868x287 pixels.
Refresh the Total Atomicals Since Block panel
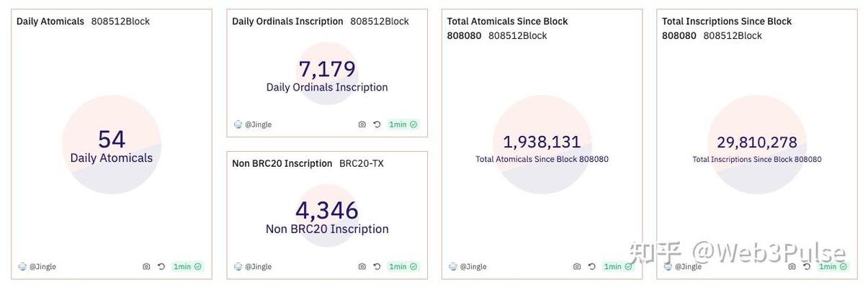(x=591, y=266)
